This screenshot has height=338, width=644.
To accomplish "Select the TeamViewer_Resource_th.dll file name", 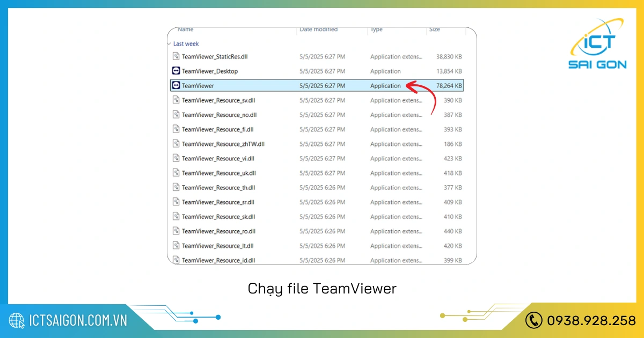I will click(218, 187).
